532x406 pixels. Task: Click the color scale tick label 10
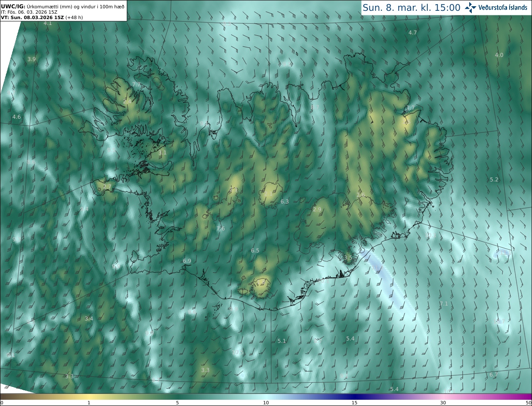click(266, 403)
